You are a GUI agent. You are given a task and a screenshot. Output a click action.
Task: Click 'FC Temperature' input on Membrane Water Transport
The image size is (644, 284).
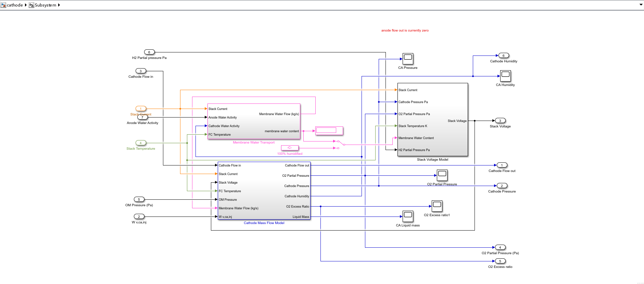(x=219, y=135)
